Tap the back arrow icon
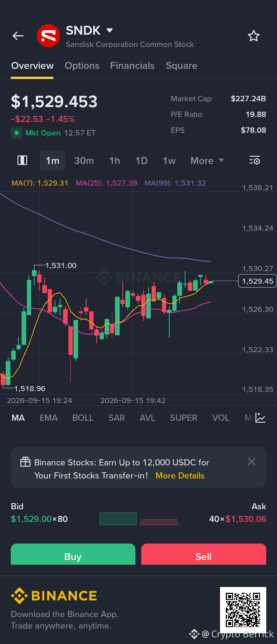The width and height of the screenshot is (277, 644). 18,36
